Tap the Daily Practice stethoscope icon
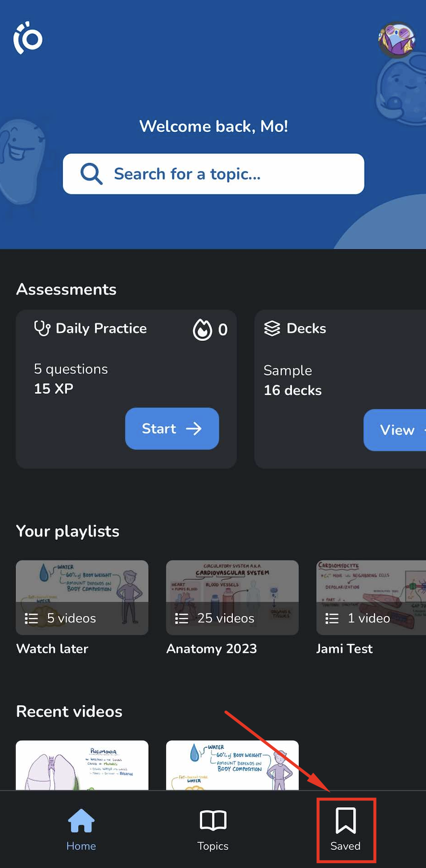 click(x=42, y=328)
